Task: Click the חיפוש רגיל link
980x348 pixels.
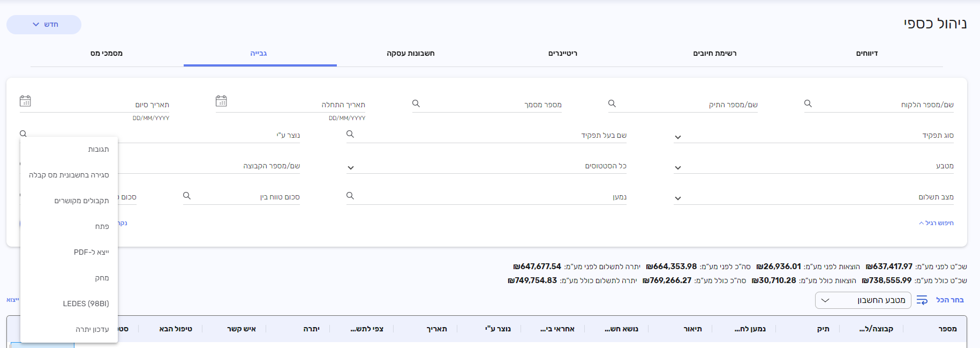Action: click(938, 223)
